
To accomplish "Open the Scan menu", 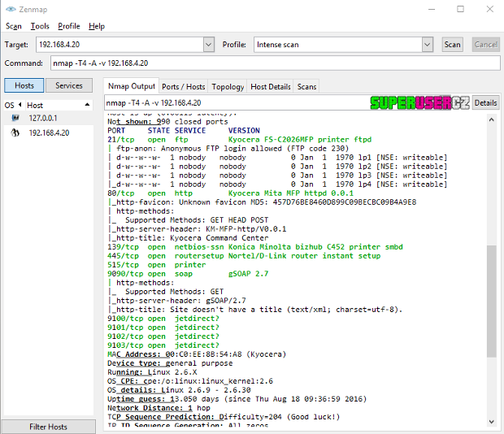I will pos(14,26).
